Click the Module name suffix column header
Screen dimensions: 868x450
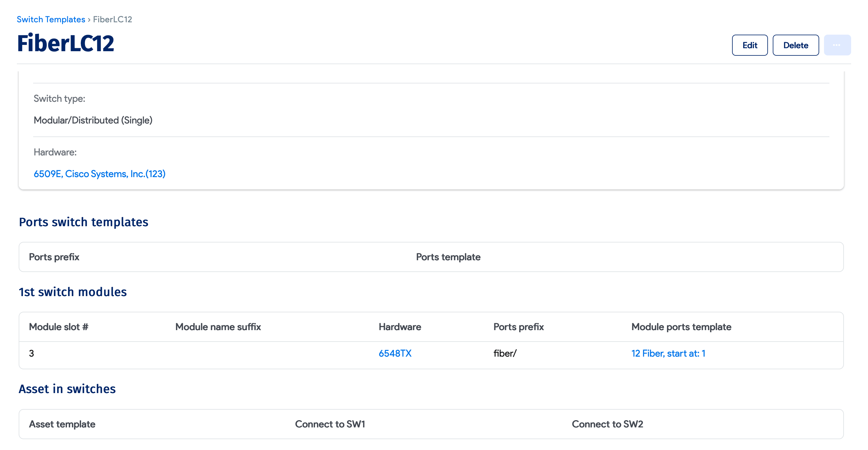pyautogui.click(x=218, y=327)
